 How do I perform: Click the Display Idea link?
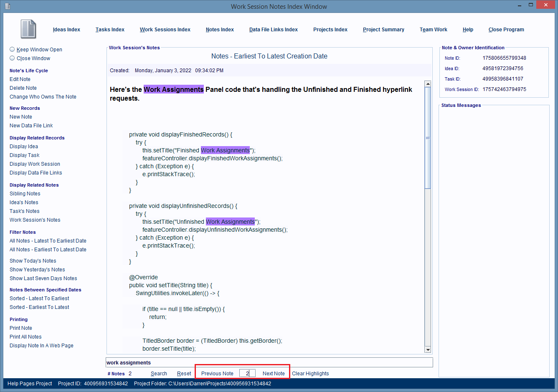tap(24, 147)
